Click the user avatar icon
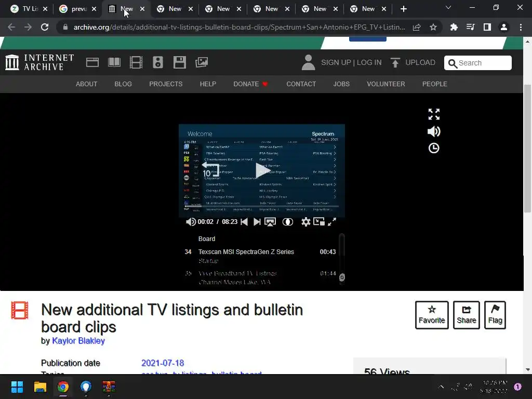 (x=309, y=62)
